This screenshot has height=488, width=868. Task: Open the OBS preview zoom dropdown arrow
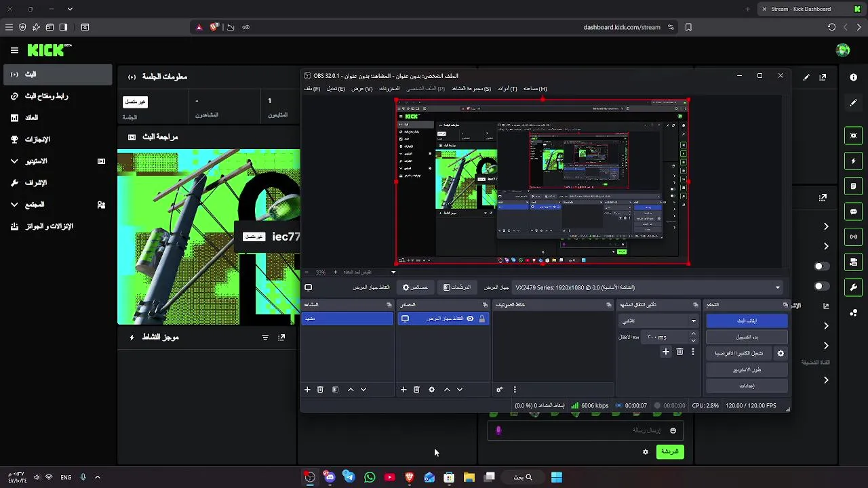[x=393, y=272]
